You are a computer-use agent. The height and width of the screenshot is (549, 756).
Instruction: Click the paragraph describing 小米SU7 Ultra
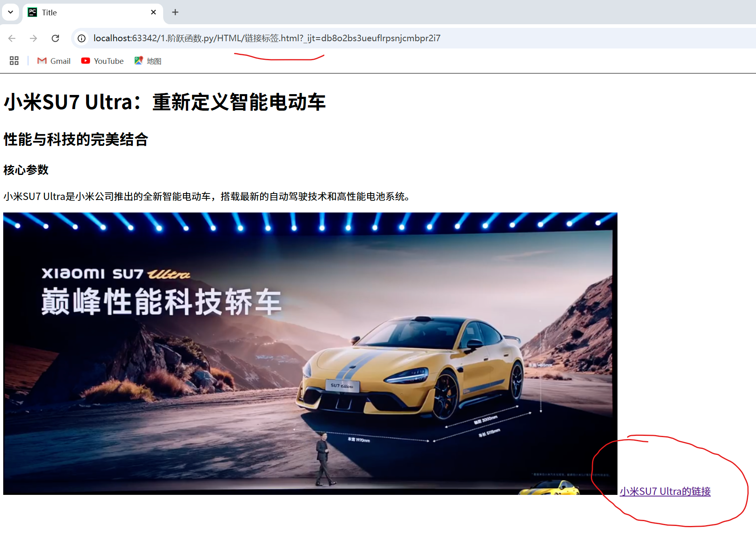[207, 196]
